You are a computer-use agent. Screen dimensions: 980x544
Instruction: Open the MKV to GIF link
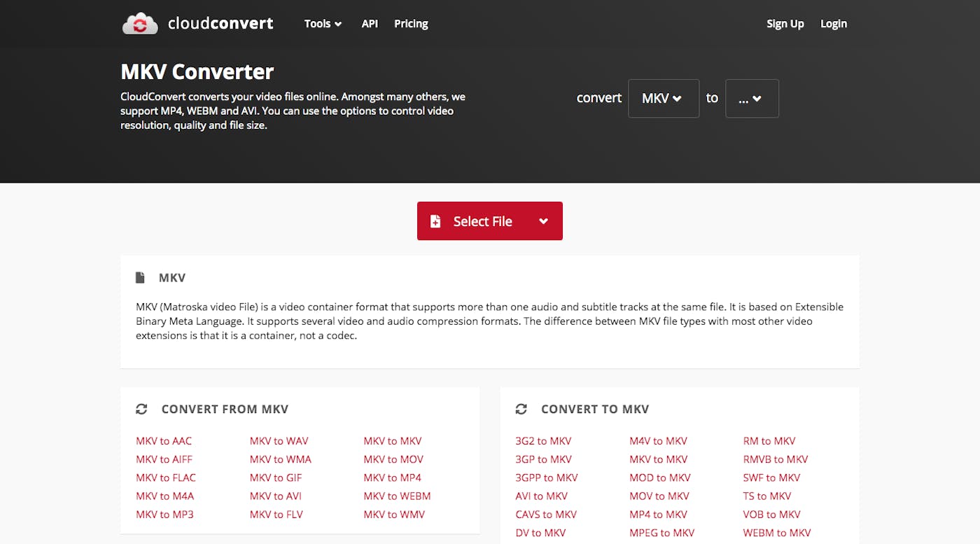pos(276,477)
